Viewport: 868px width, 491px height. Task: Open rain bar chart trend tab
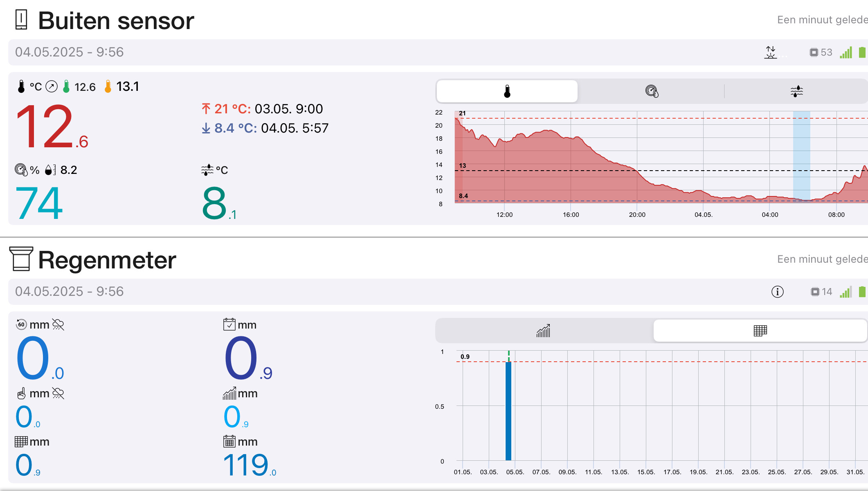pos(544,331)
